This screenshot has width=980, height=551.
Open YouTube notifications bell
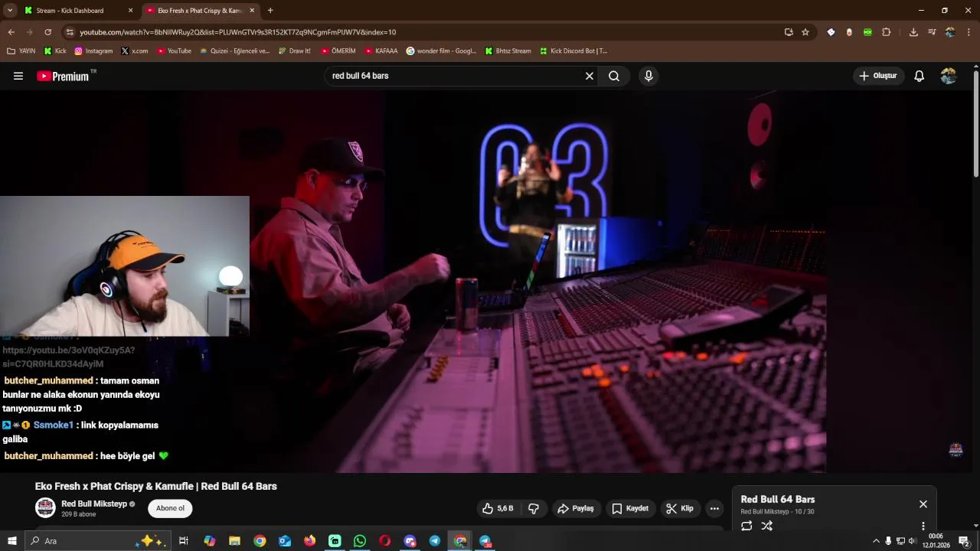920,76
